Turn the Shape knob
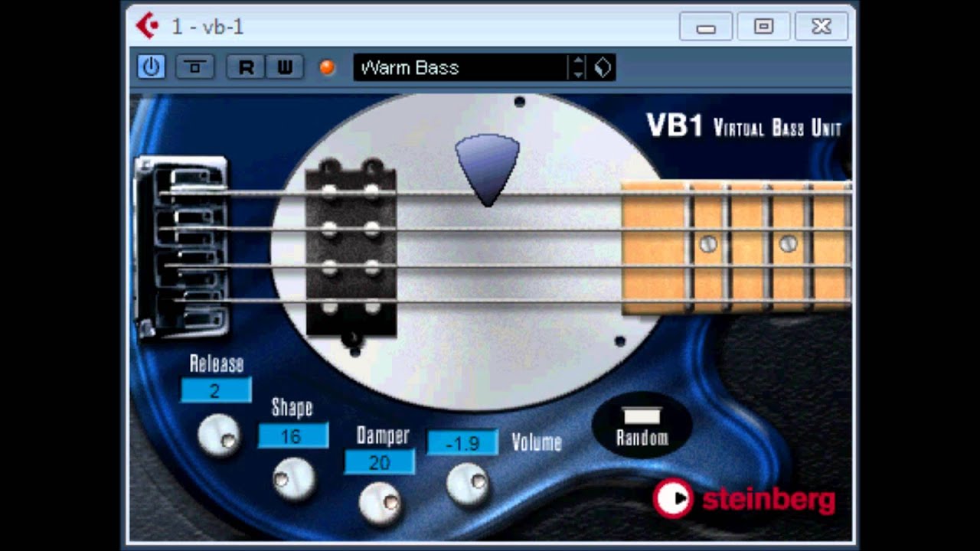This screenshot has height=551, width=980. tap(294, 478)
